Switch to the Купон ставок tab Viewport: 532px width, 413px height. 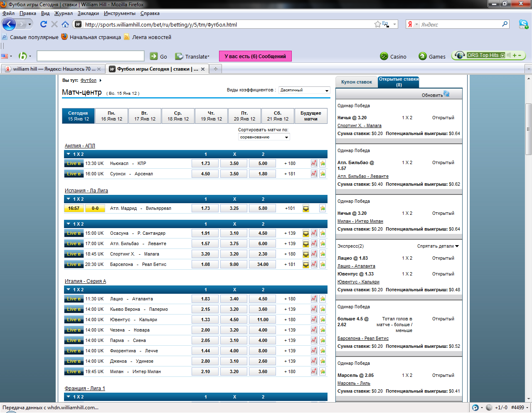(356, 82)
